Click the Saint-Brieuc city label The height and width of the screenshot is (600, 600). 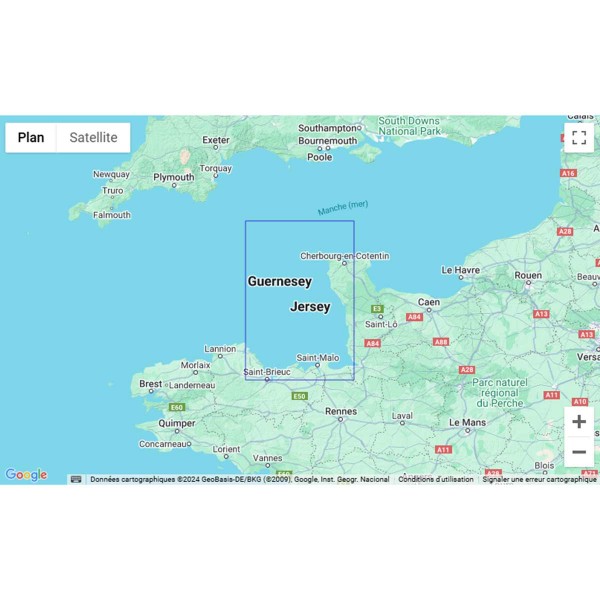[x=267, y=372]
